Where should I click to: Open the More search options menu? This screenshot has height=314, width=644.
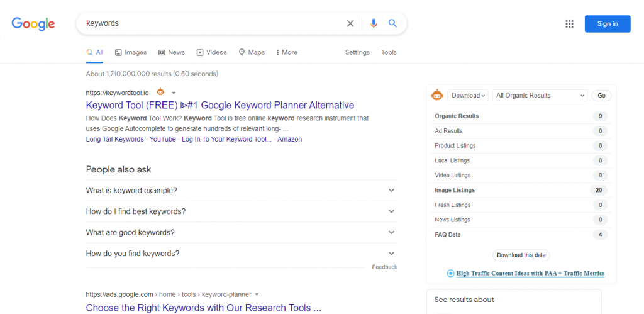point(287,53)
